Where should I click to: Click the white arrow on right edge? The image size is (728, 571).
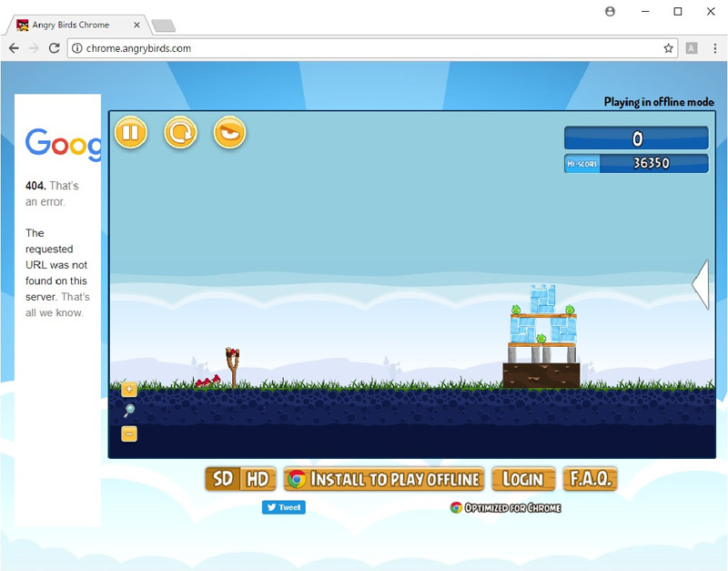(x=701, y=284)
